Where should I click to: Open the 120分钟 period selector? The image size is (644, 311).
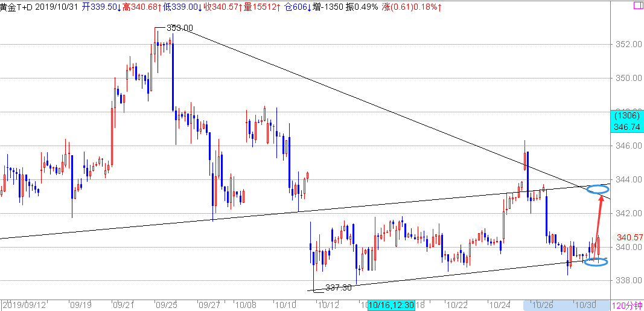tap(628, 305)
